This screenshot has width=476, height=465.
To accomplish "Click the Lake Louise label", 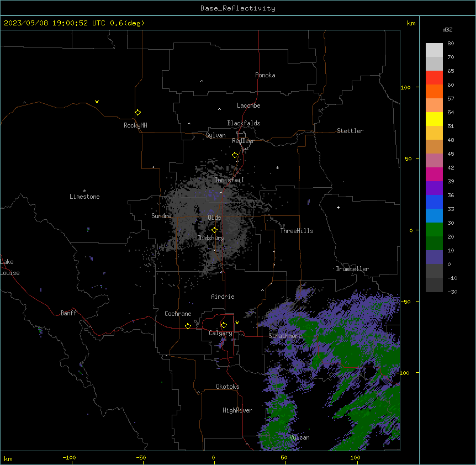I will [10, 267].
